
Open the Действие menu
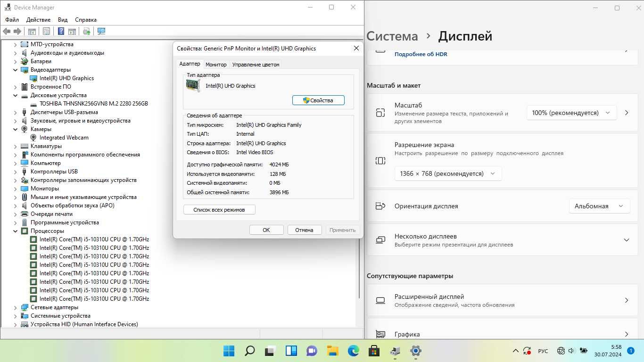click(38, 20)
